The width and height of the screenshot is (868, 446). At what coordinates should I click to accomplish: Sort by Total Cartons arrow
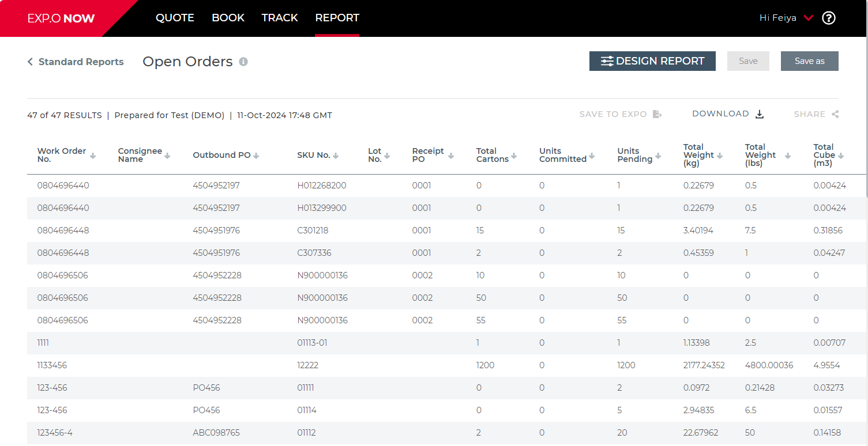[514, 156]
